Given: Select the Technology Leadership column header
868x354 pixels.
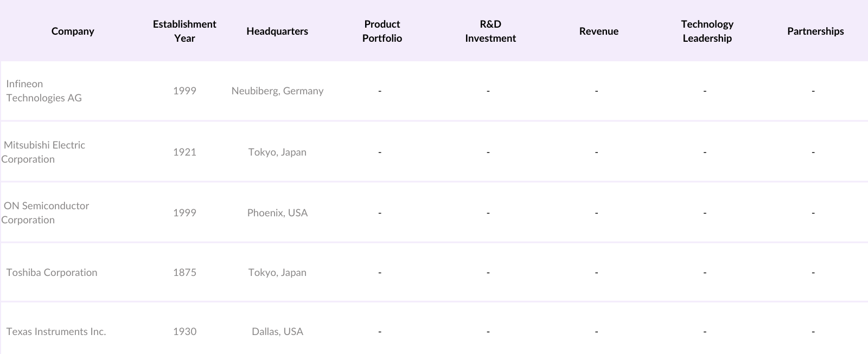Looking at the screenshot, I should click(707, 31).
